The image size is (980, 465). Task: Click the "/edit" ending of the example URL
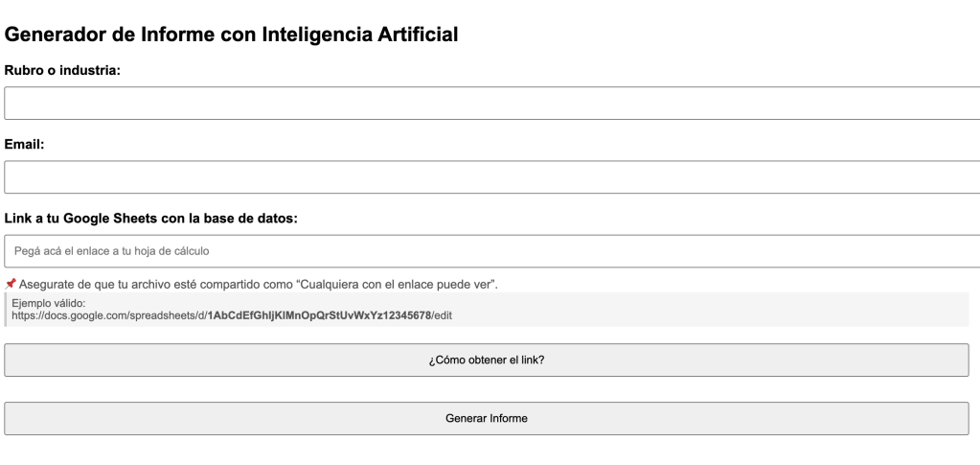click(442, 315)
